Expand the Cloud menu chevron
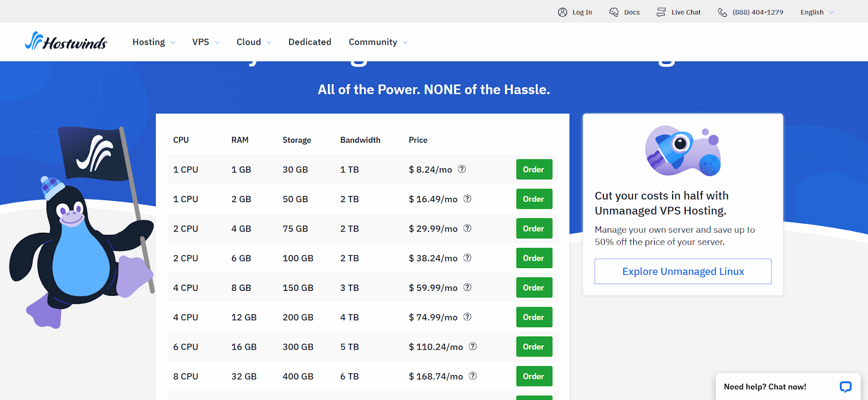 coord(269,42)
